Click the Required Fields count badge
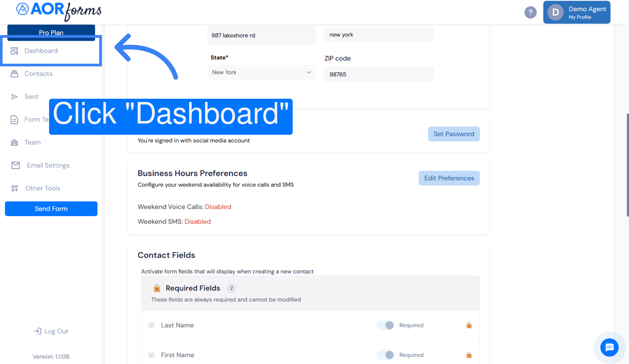This screenshot has height=364, width=629. (x=231, y=288)
